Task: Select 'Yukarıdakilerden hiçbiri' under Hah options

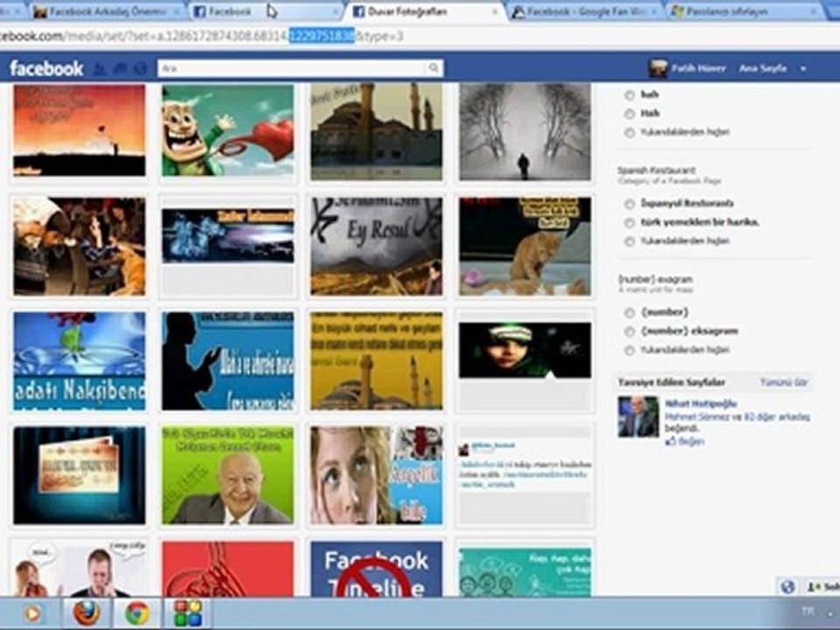Action: pyautogui.click(x=629, y=132)
